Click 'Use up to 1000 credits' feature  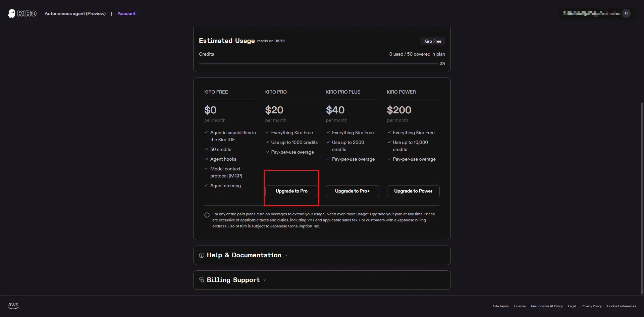coord(294,143)
